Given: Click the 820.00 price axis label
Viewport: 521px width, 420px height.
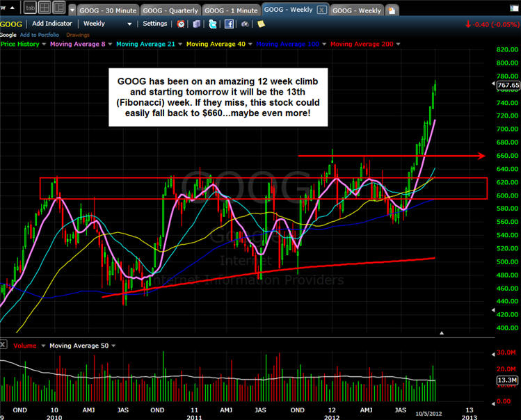Looking at the screenshot, I should tap(507, 49).
